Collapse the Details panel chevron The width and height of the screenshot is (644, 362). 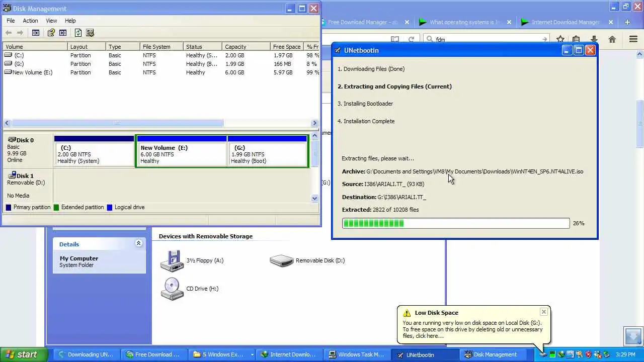138,243
